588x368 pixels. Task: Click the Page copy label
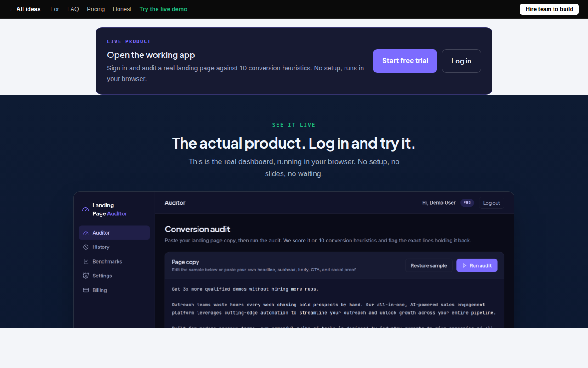pyautogui.click(x=186, y=262)
